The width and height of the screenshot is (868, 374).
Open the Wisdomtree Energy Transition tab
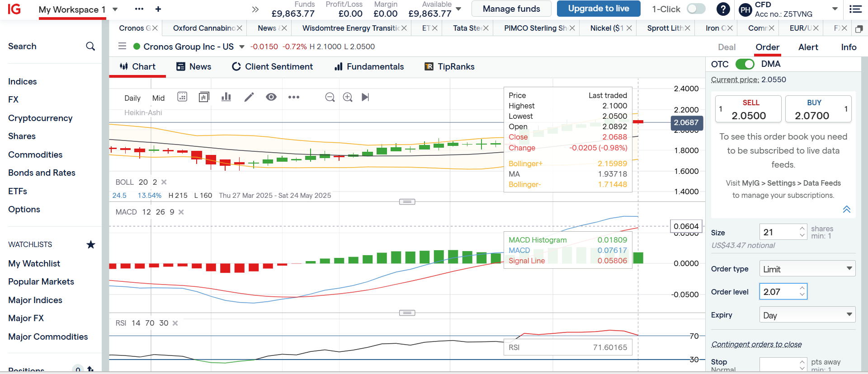coord(350,28)
